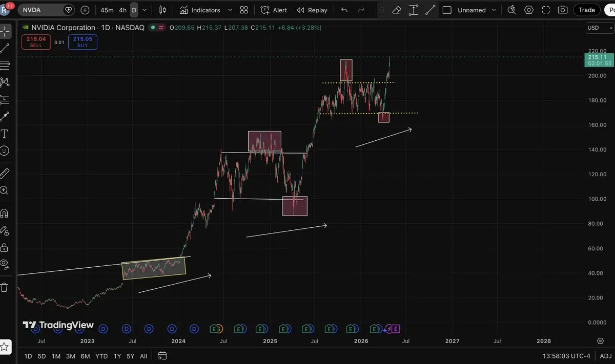Select the All date range
Screen dimensions: 615x364
[143, 356]
